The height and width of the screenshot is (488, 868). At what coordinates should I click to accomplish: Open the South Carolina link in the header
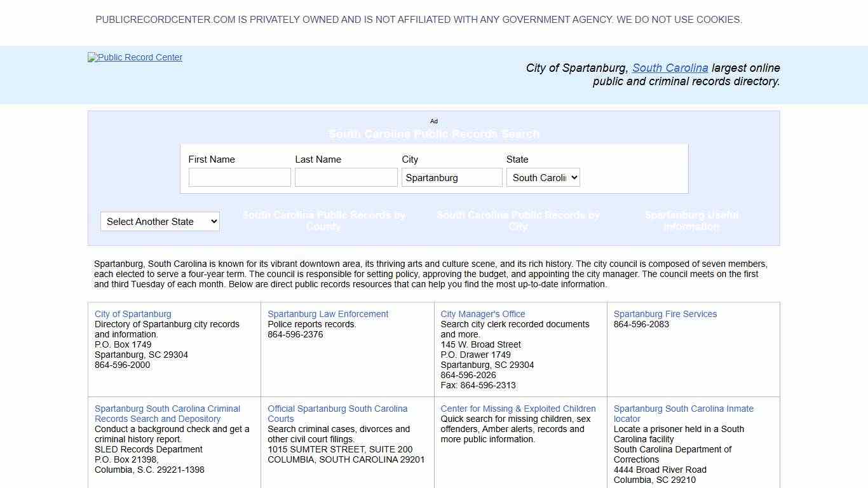coord(670,68)
